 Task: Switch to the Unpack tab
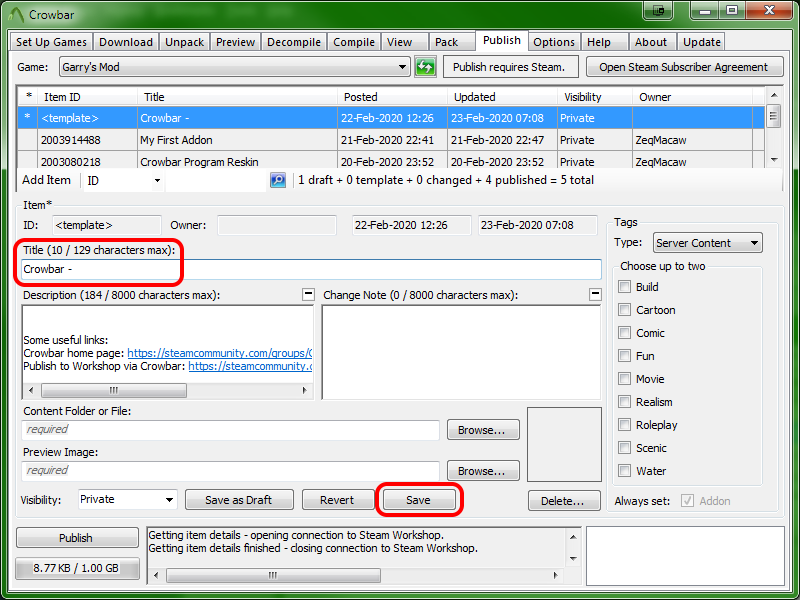(184, 42)
